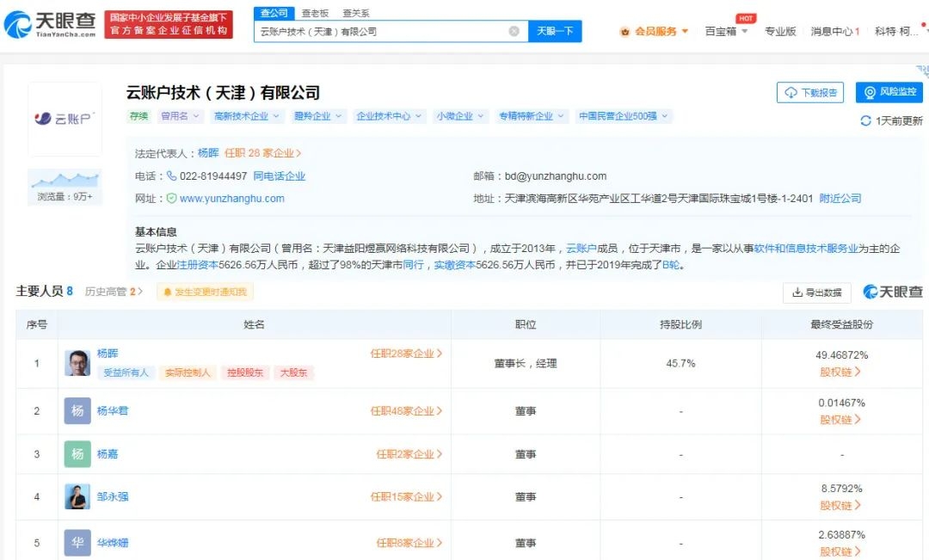The image size is (929, 560).
Task: Click the 风险监控 button
Action: (889, 92)
